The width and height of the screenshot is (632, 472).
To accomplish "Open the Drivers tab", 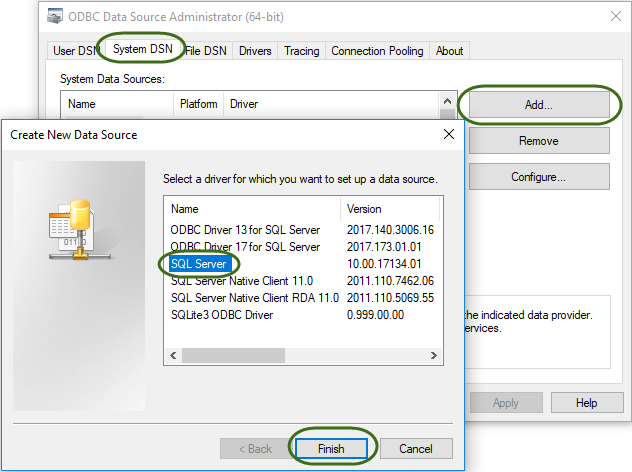I will 255,51.
